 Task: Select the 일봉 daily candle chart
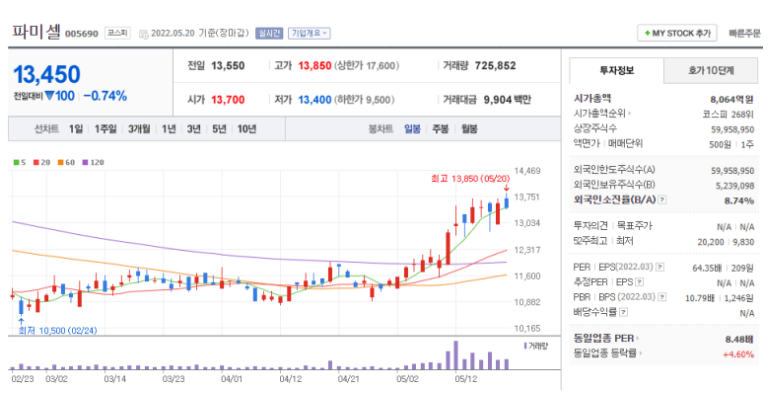point(412,129)
